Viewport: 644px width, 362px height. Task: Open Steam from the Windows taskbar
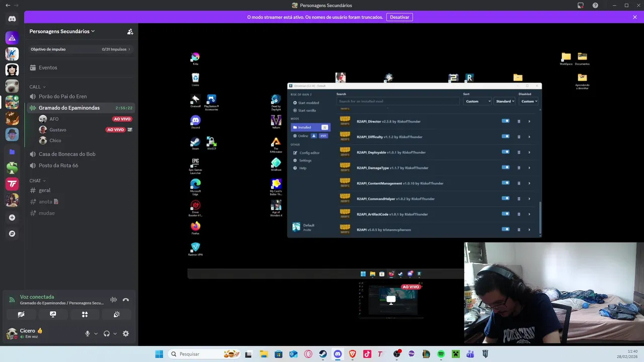tap(323, 354)
